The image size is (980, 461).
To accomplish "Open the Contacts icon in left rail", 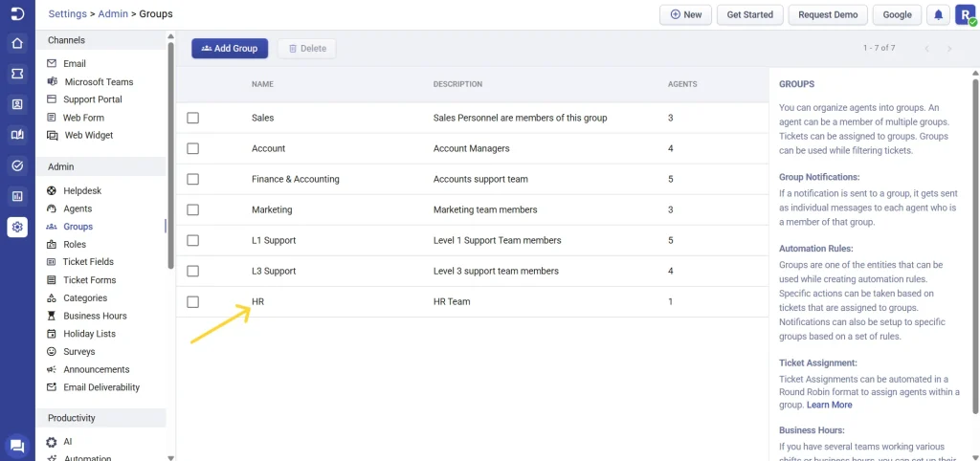I will point(17,104).
